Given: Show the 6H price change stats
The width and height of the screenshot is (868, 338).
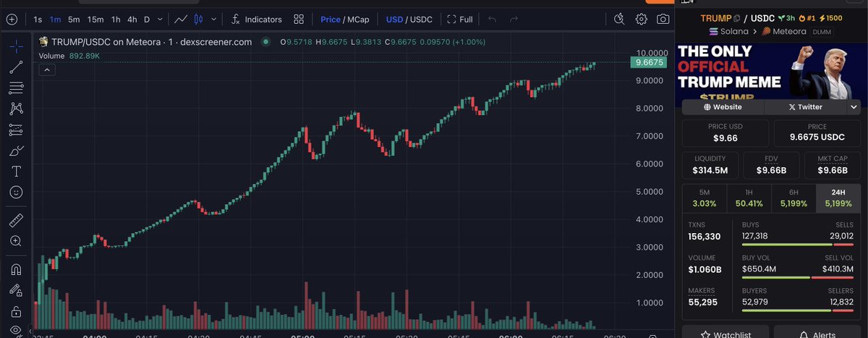Looking at the screenshot, I should pos(793,199).
